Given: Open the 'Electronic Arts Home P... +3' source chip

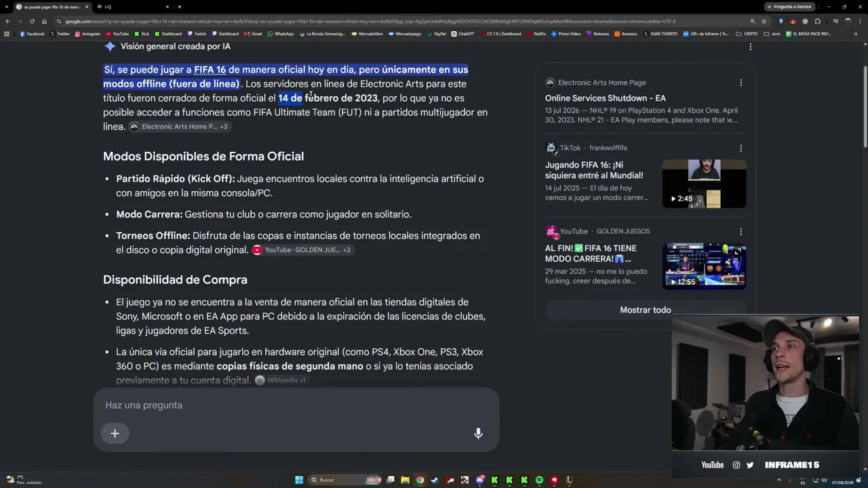Looking at the screenshot, I should click(179, 127).
